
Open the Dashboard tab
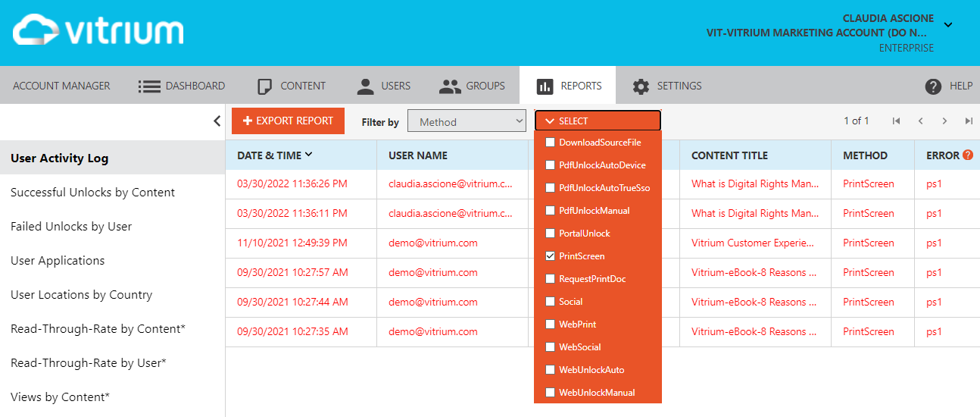pyautogui.click(x=182, y=86)
